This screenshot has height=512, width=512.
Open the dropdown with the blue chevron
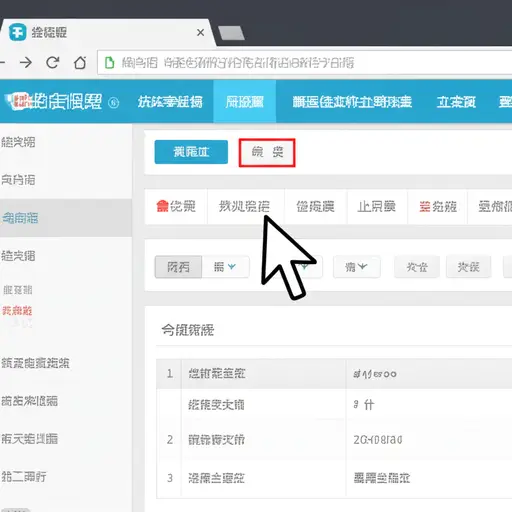pos(225,267)
